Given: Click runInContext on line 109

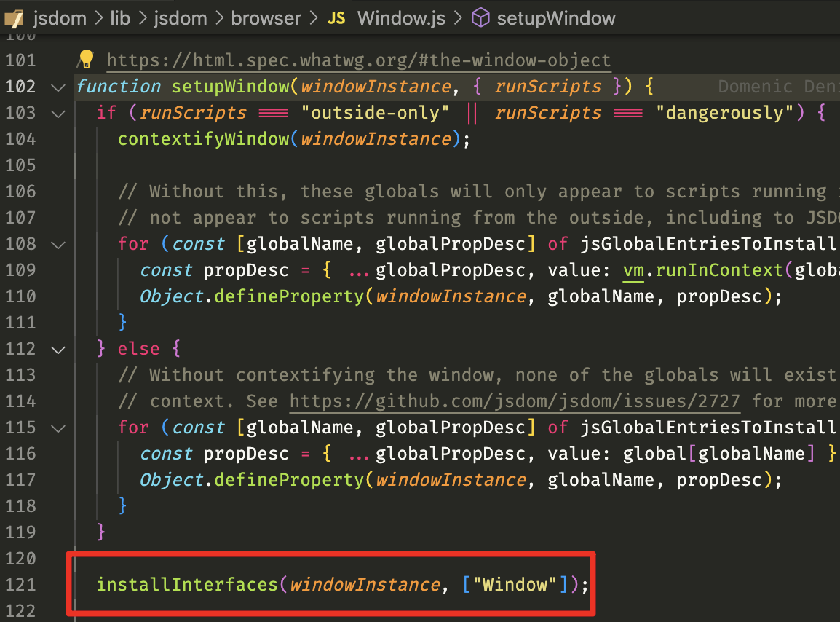Looking at the screenshot, I should pos(719,270).
